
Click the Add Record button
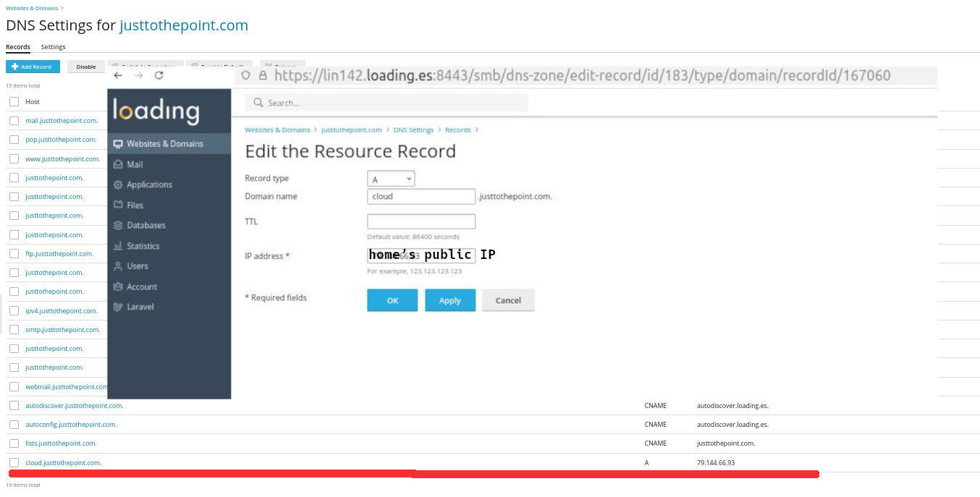pos(33,67)
